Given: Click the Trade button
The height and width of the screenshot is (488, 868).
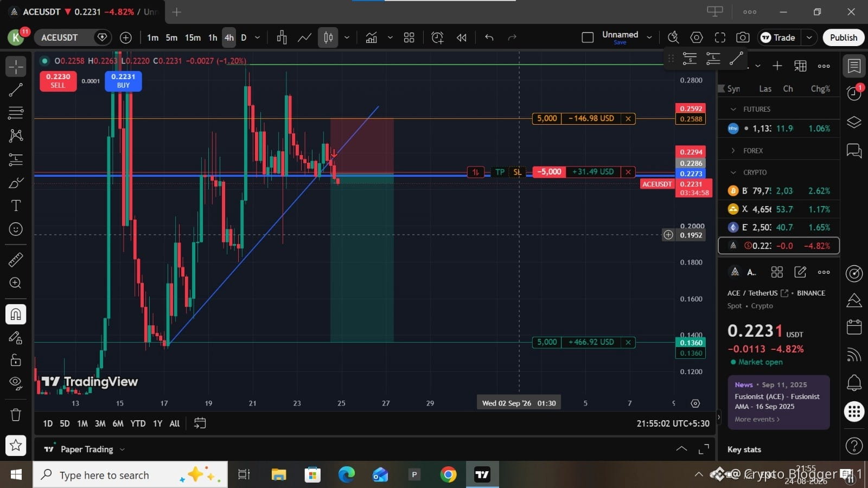Looking at the screenshot, I should [778, 37].
